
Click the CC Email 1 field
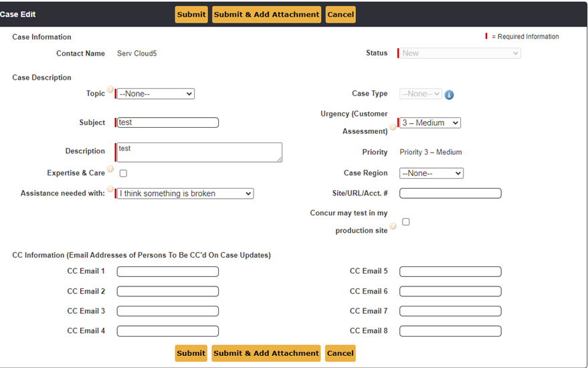pyautogui.click(x=168, y=272)
